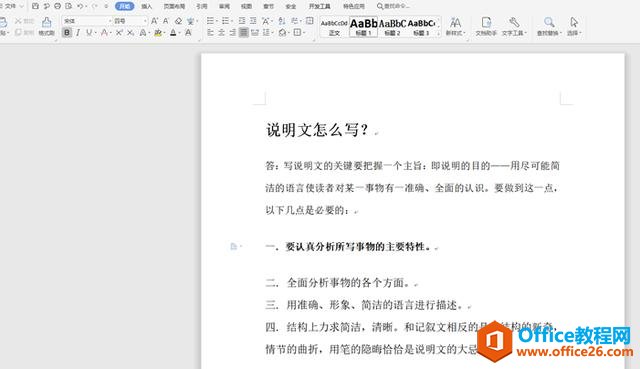
Task: Apply the 标题 2 heading style
Action: (392, 27)
